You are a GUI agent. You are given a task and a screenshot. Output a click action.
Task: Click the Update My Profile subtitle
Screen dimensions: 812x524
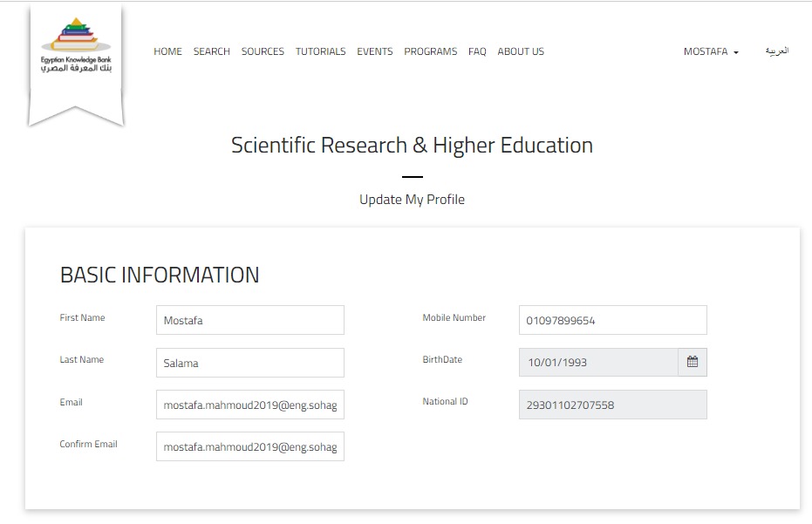point(412,200)
